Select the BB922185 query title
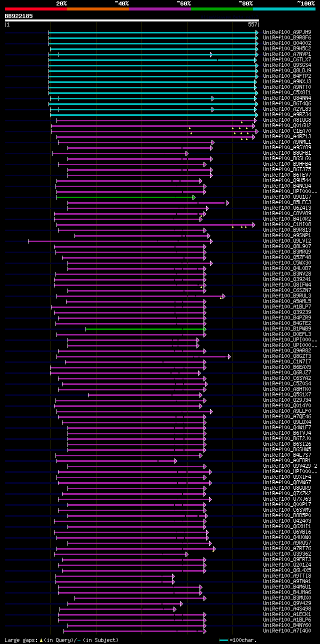The height and width of the screenshot is (644, 320). click(x=18, y=16)
